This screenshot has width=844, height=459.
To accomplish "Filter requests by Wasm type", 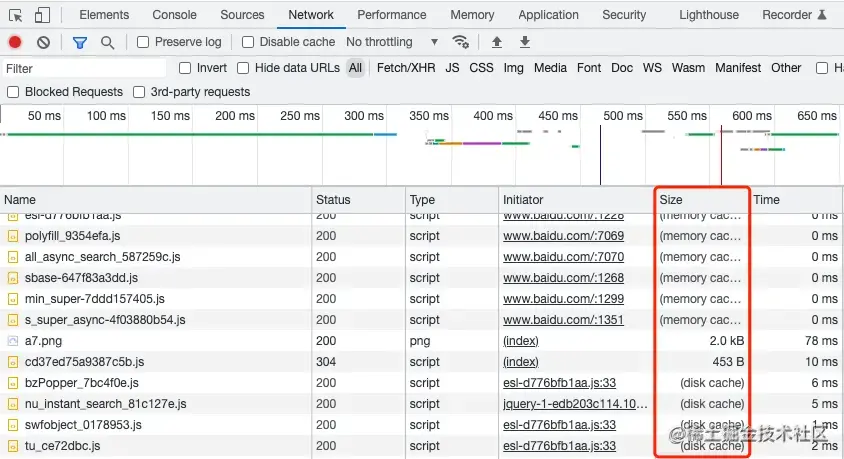I will tap(688, 68).
